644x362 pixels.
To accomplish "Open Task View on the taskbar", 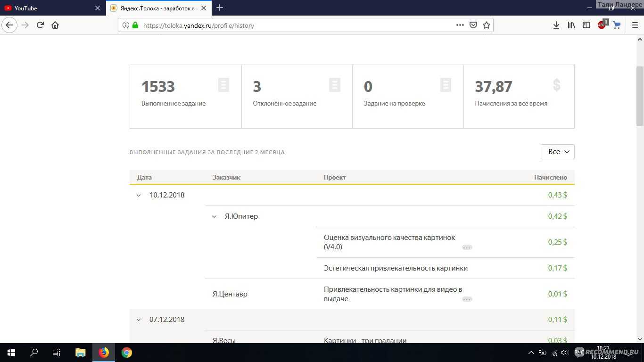I will point(57,353).
